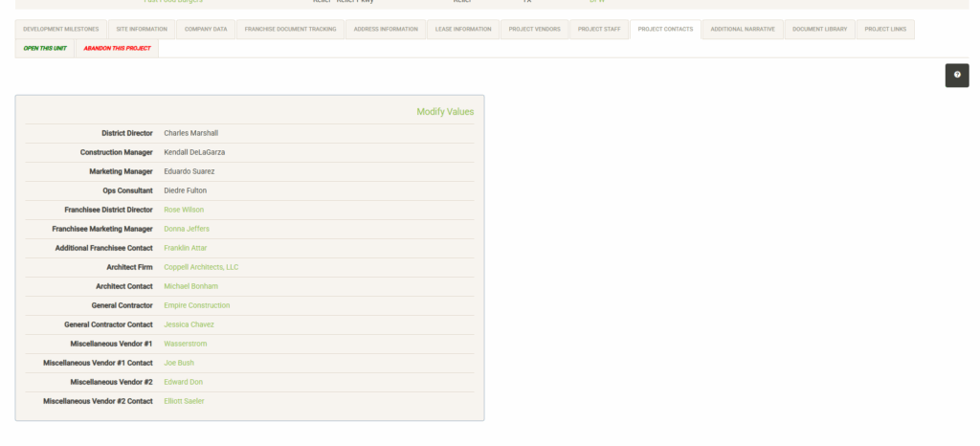Click Coppell Architects, LLC link

point(201,267)
